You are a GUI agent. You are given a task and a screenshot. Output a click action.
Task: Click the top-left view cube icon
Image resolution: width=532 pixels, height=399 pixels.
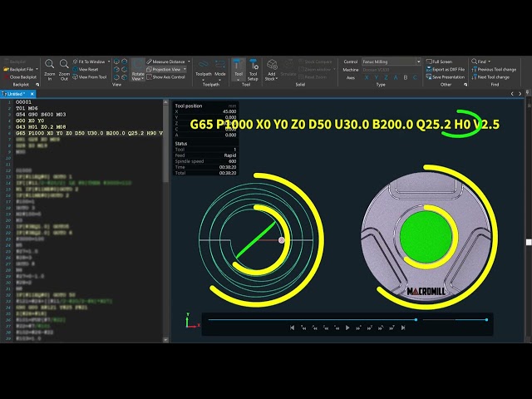click(x=116, y=62)
